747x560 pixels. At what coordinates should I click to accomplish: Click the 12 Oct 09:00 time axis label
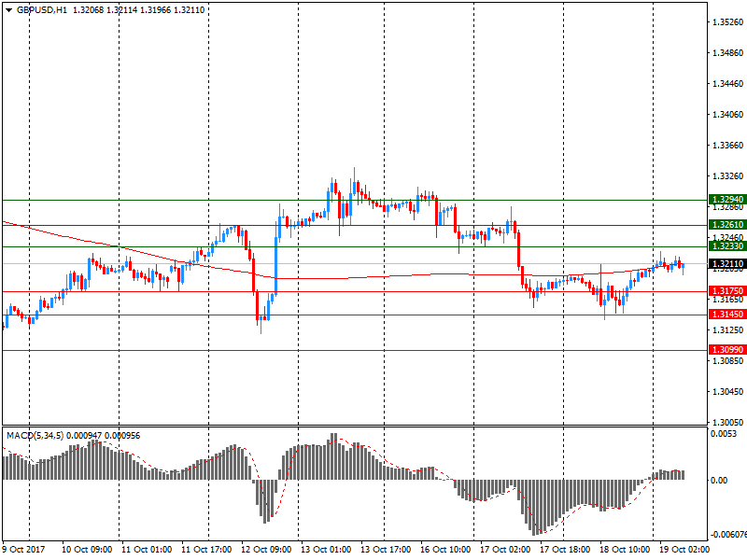(x=266, y=550)
